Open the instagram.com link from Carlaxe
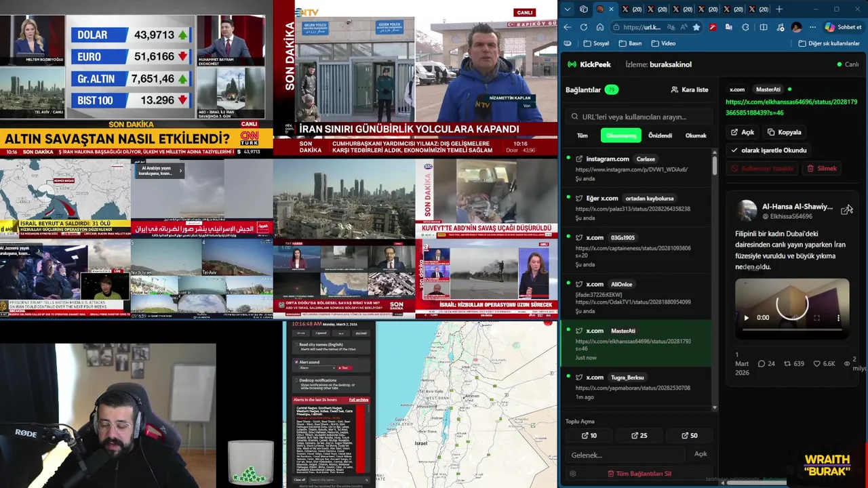This screenshot has width=868, height=488. tap(635, 169)
